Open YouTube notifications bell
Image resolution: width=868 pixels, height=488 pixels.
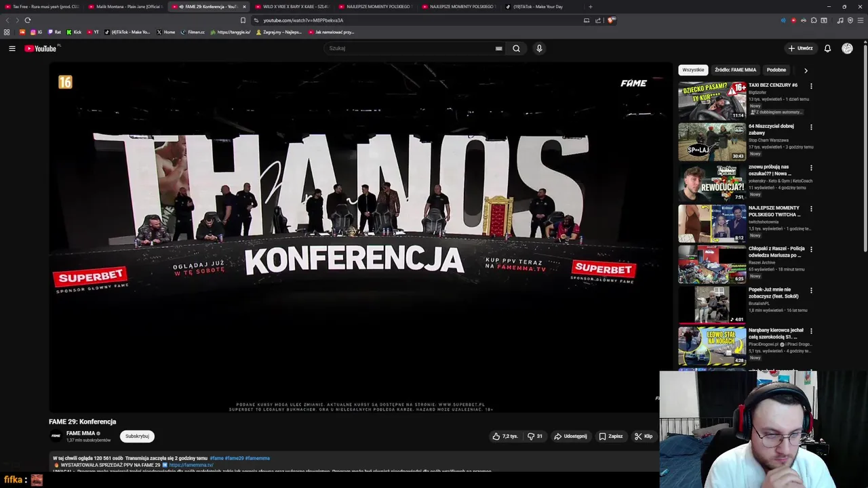pyautogui.click(x=827, y=48)
